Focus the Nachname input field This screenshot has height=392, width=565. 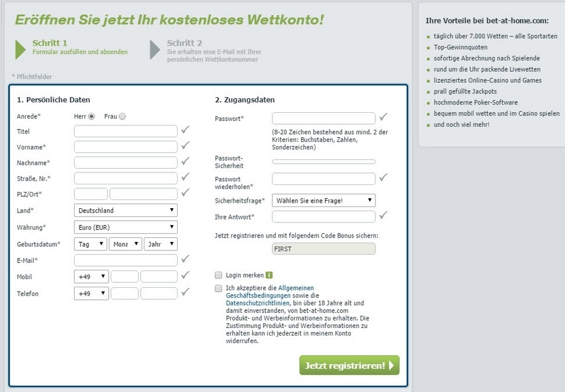click(126, 162)
